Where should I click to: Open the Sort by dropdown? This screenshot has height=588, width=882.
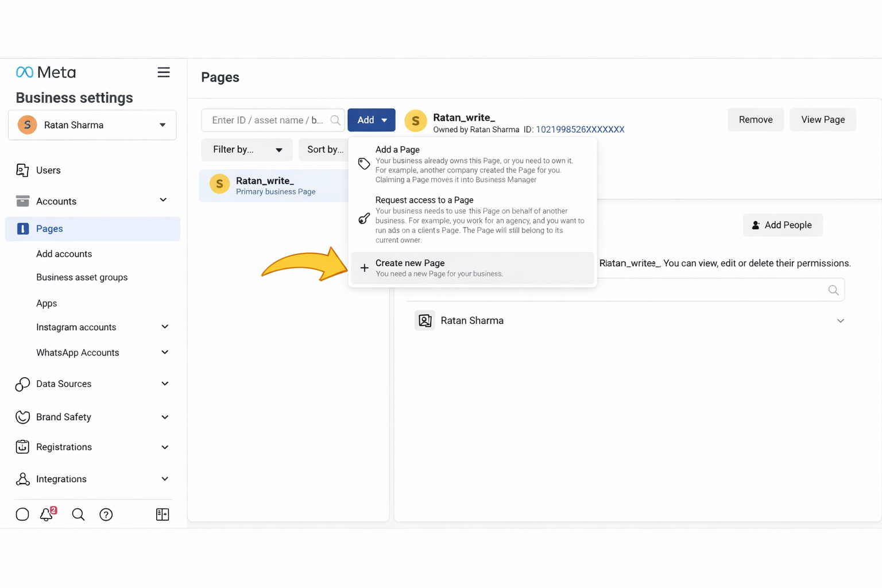pos(324,149)
